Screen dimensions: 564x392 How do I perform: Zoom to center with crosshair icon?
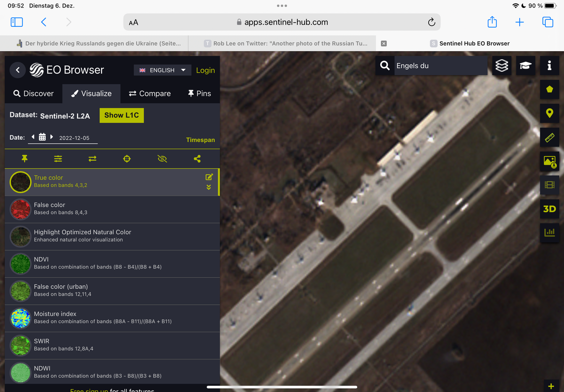coord(126,159)
